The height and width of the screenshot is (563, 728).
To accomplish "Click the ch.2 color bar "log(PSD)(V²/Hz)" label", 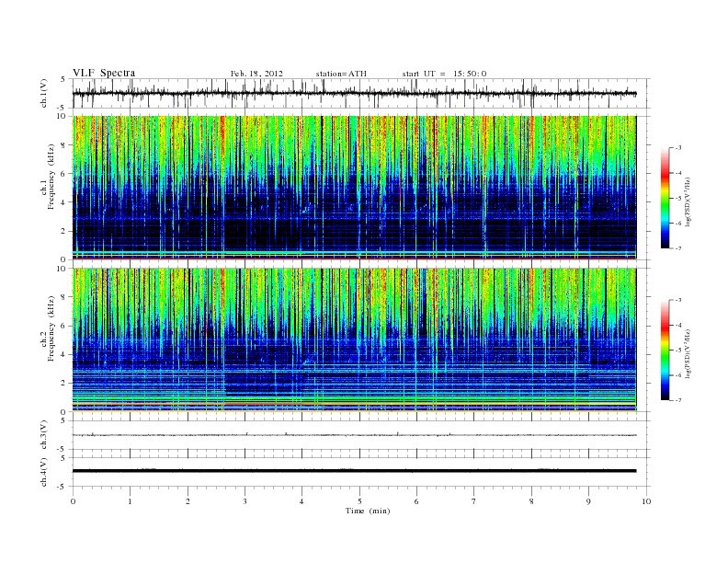I will 688,353.
